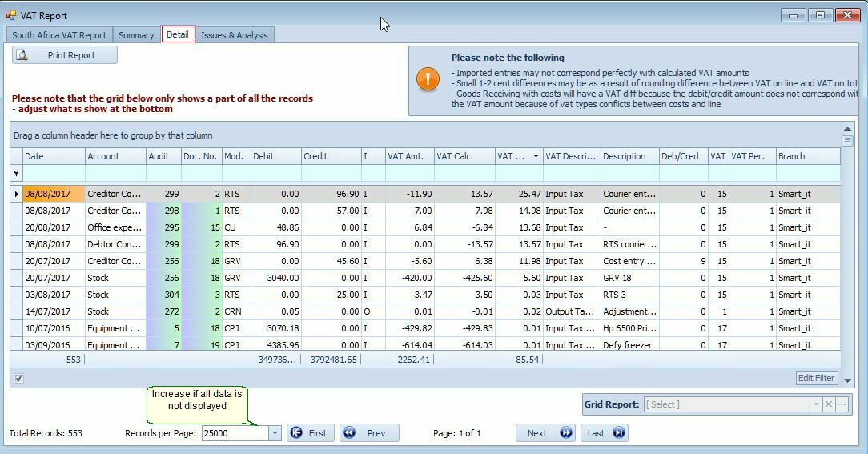
Task: Open the Edit Filter dialog
Action: point(816,378)
